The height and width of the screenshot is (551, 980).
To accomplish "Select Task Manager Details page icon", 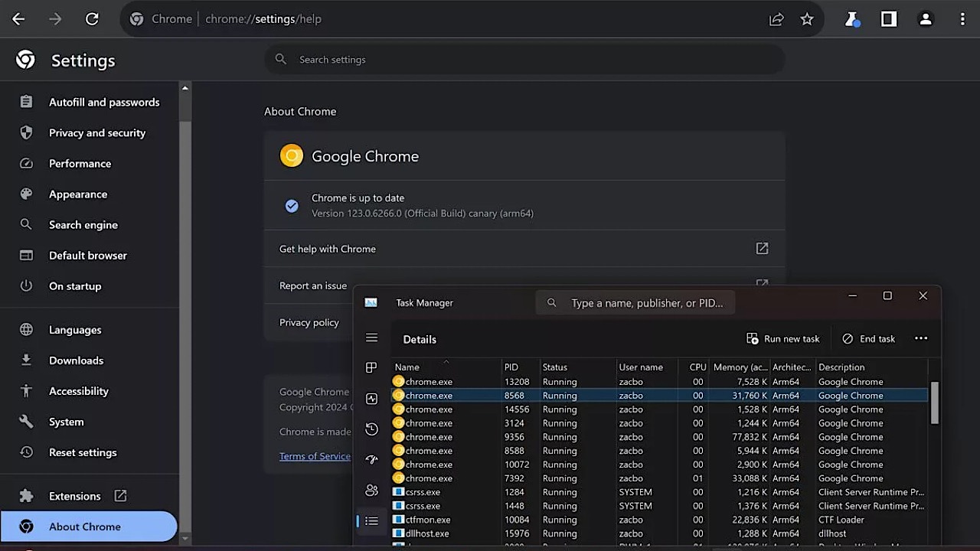I will pyautogui.click(x=371, y=521).
